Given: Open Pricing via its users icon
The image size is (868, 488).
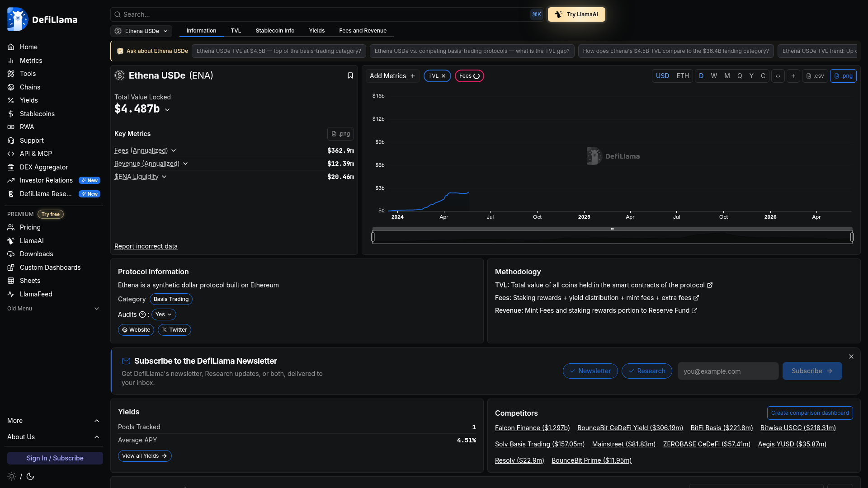Looking at the screenshot, I should pos(11,227).
